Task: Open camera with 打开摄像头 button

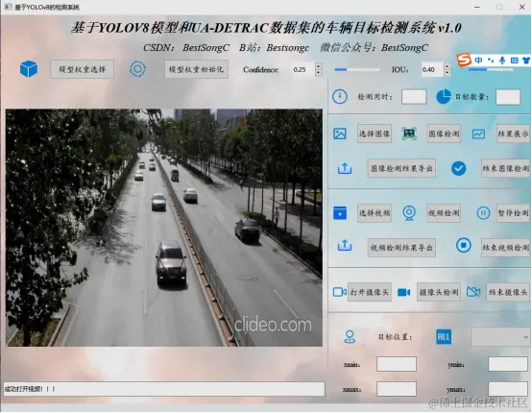Action: coord(370,292)
